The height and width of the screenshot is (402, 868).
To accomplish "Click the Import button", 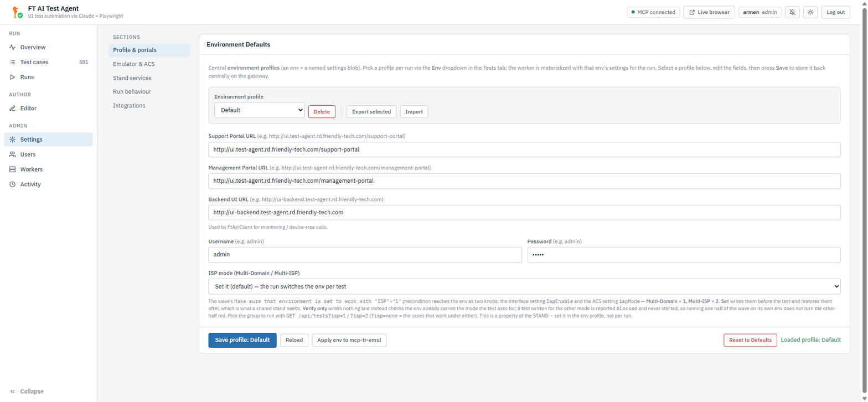I will pos(414,112).
